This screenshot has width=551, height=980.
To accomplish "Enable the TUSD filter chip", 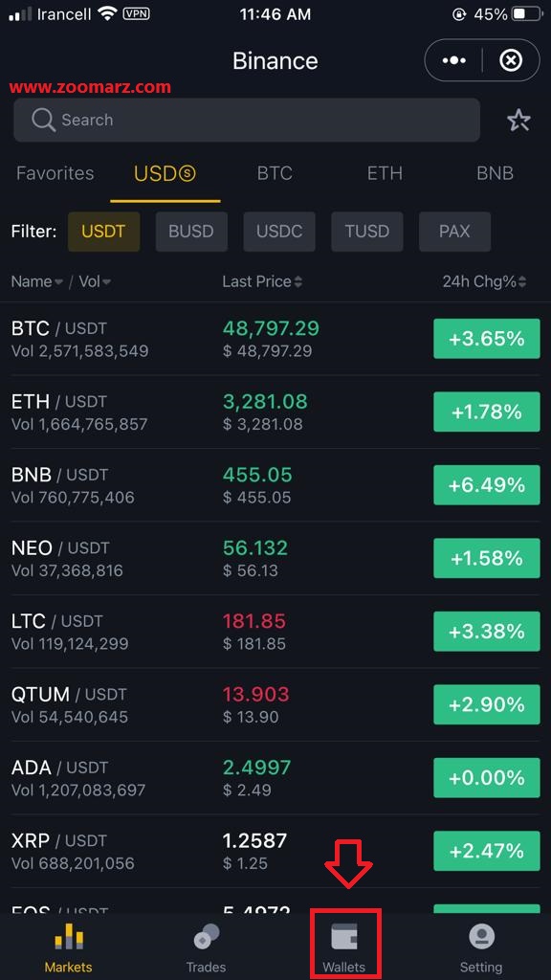I will 367,232.
